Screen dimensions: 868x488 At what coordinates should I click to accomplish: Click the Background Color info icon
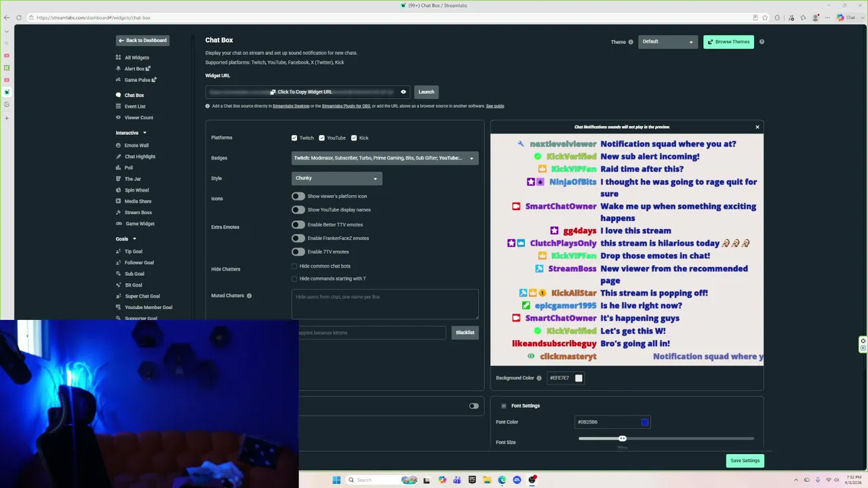click(x=539, y=378)
